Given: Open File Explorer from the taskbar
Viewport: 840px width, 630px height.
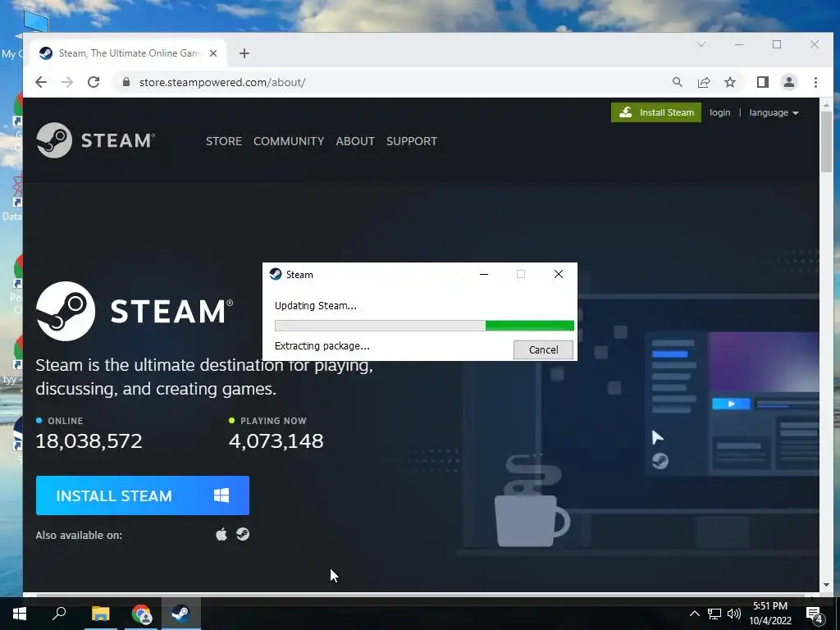Looking at the screenshot, I should pos(100,614).
